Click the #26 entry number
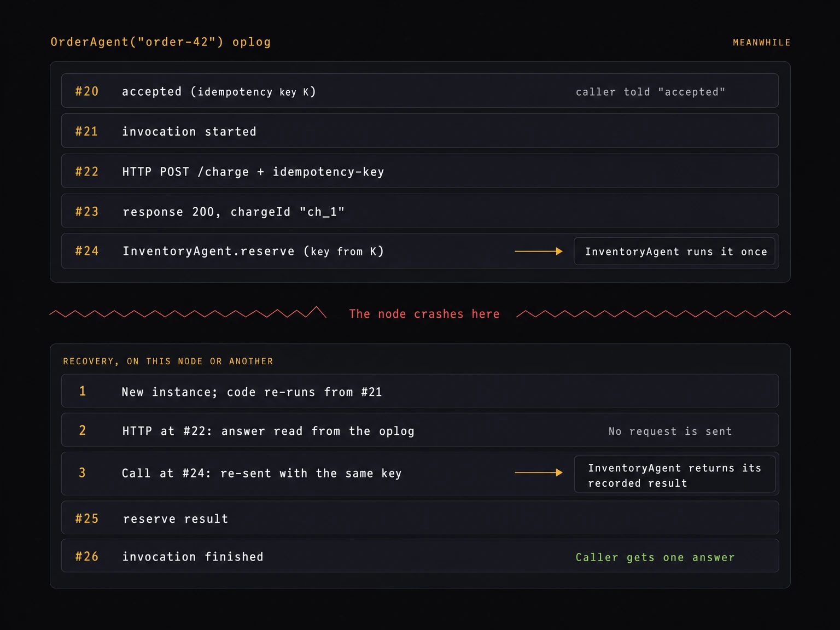This screenshot has height=630, width=840. click(87, 556)
